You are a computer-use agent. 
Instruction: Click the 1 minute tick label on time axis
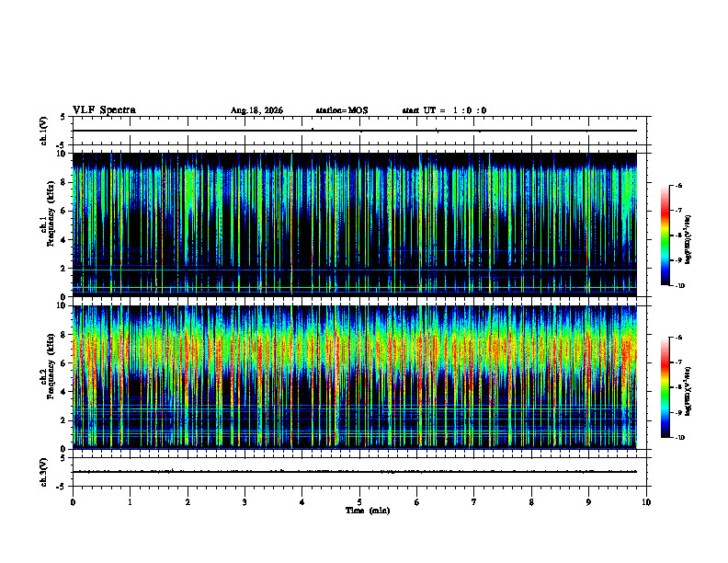tap(130, 502)
